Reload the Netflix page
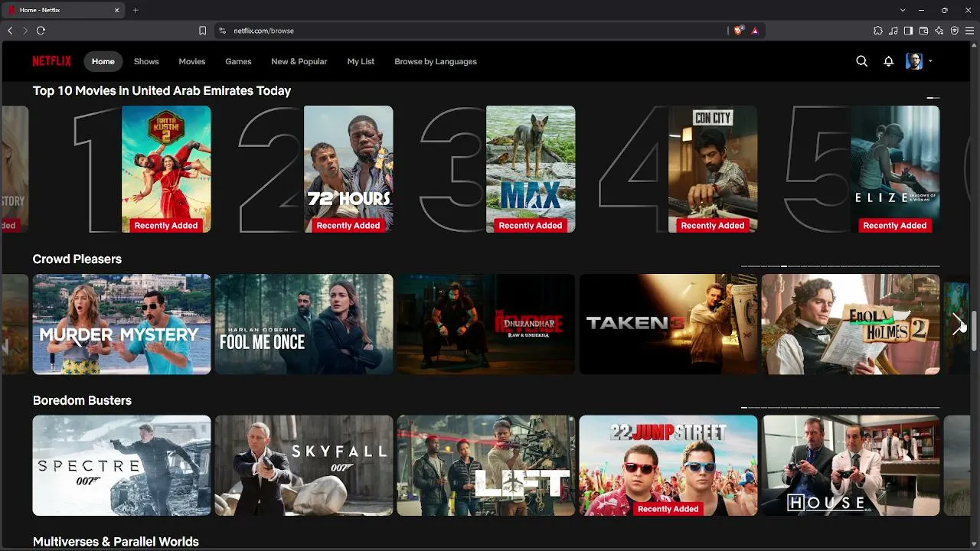980x551 pixels. 41,31
